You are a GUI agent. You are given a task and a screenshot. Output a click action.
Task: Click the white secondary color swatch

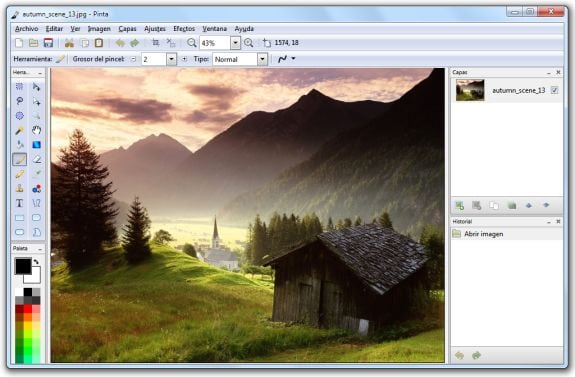[x=35, y=278]
